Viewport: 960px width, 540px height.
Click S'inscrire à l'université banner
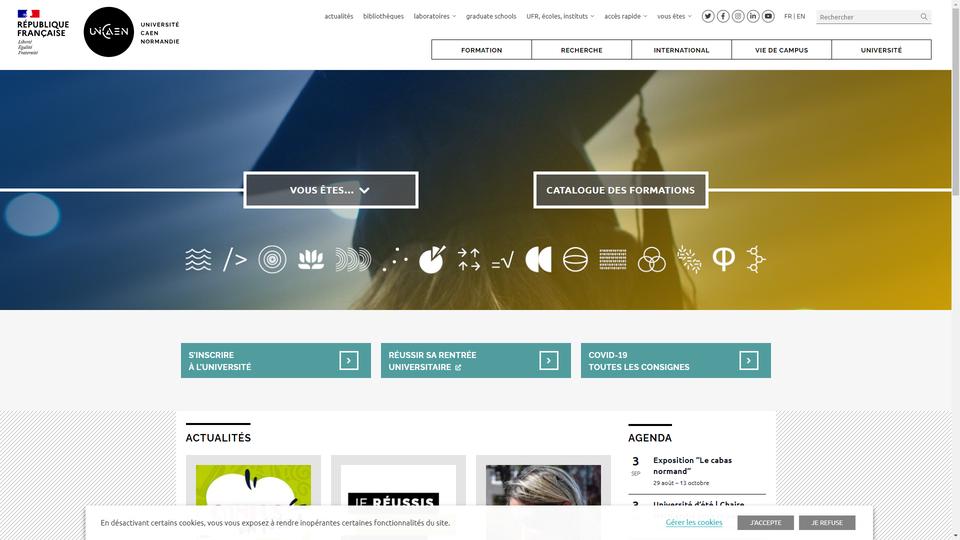[x=276, y=361]
